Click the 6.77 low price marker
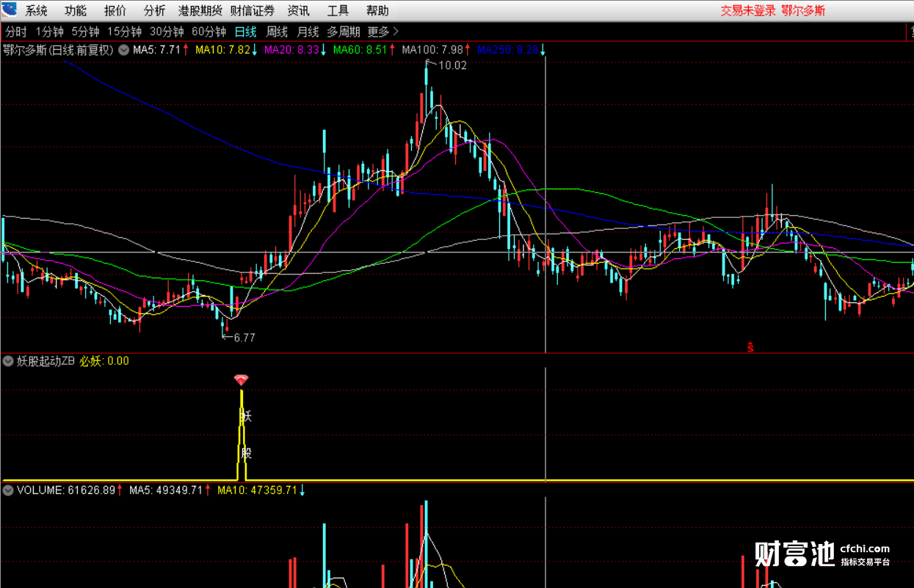Viewport: 914px width, 588px height. 244,338
